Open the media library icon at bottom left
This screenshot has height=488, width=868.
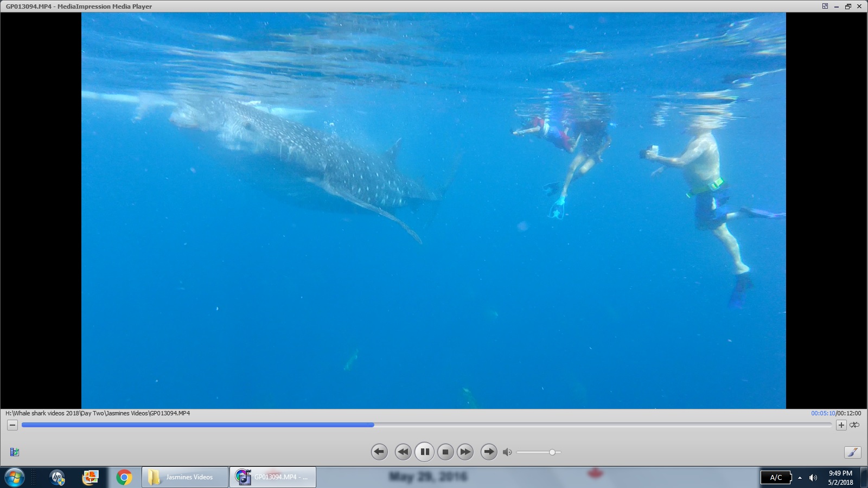(x=15, y=452)
